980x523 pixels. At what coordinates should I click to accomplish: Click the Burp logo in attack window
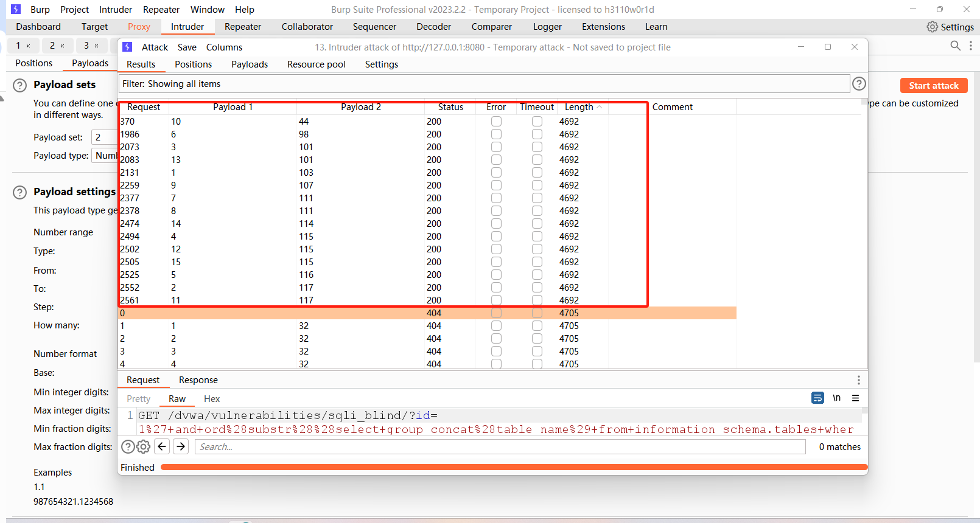pyautogui.click(x=127, y=47)
